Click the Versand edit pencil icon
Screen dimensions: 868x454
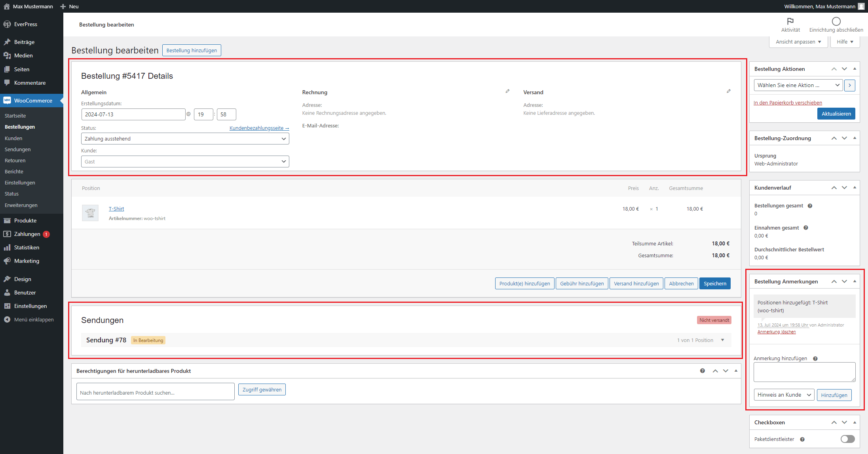729,91
